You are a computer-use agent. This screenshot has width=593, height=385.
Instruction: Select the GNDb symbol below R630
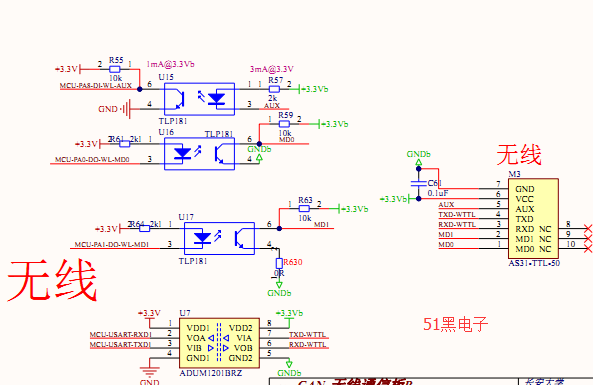(279, 290)
